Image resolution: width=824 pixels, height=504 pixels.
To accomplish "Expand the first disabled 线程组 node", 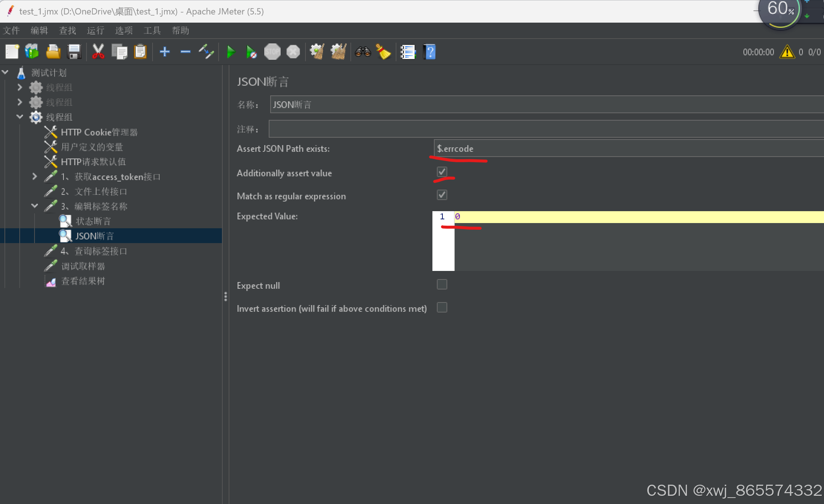I will point(20,88).
